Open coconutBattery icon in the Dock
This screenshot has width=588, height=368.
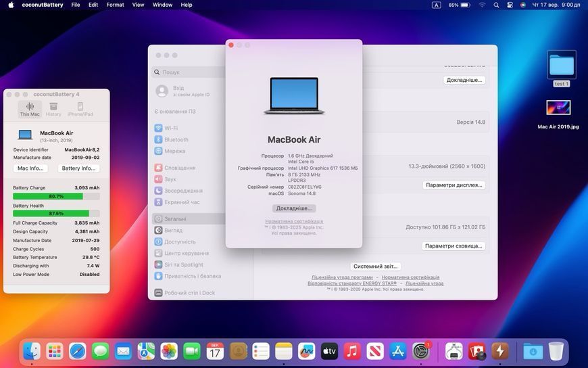click(500, 352)
